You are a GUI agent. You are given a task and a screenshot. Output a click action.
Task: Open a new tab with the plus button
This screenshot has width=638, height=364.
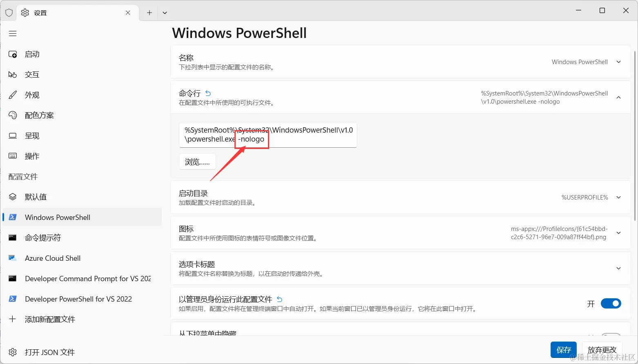click(x=149, y=13)
